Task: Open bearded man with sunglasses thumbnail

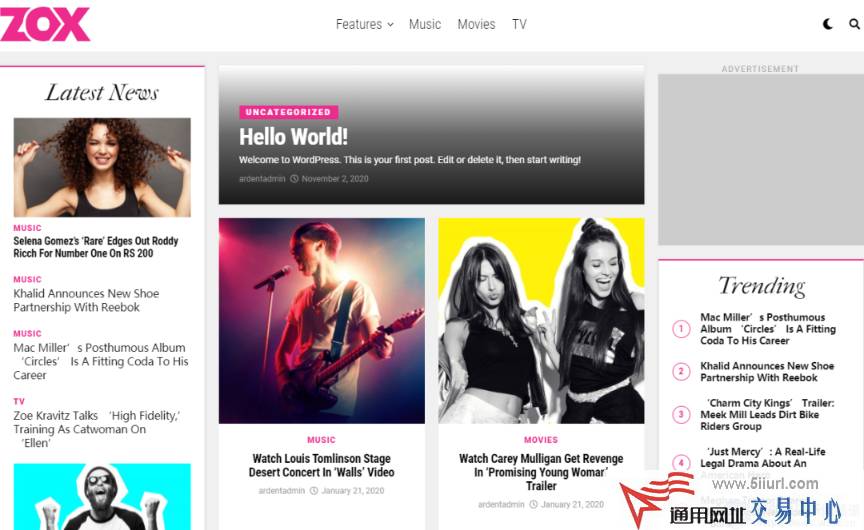Action: click(102, 496)
